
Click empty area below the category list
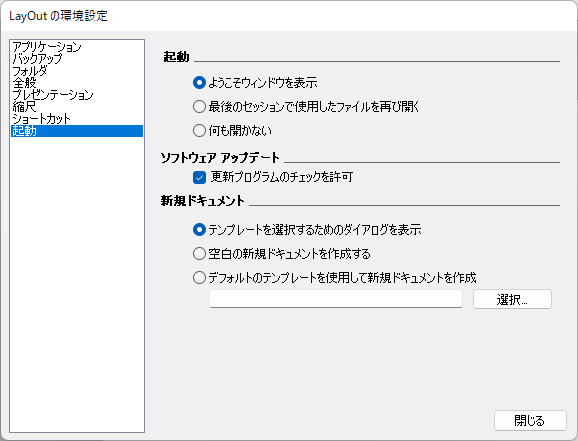coord(77,284)
